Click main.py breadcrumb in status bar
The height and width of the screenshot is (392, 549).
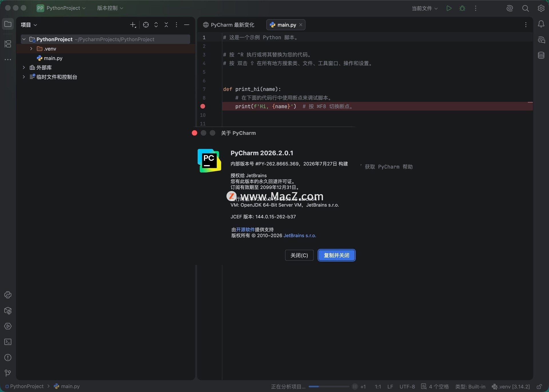click(x=67, y=386)
